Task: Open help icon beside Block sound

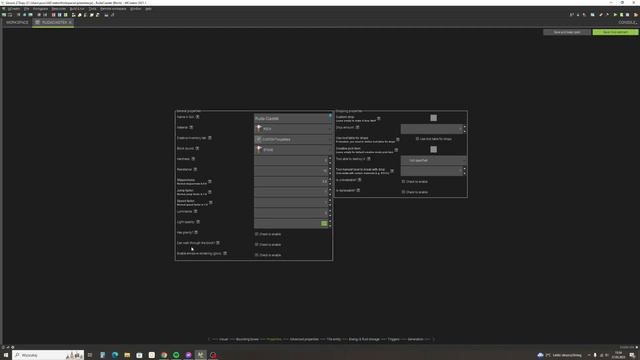Action: click(197, 148)
